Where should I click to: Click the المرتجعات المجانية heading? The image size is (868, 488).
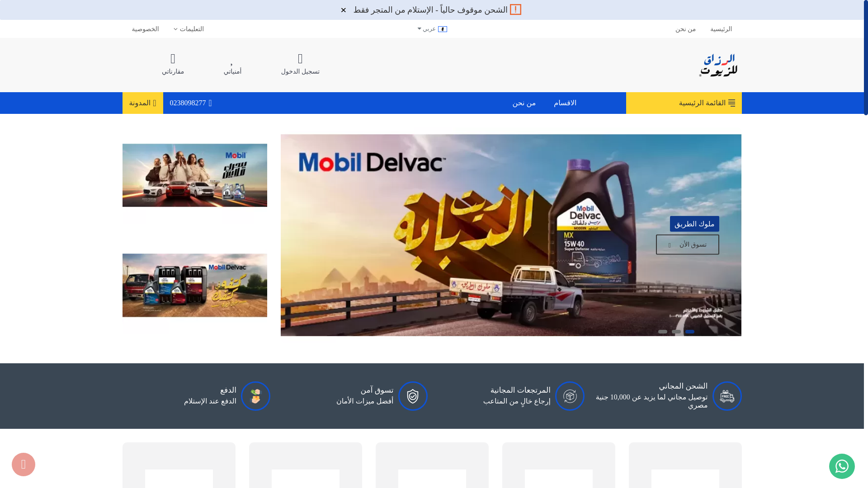coord(520,390)
